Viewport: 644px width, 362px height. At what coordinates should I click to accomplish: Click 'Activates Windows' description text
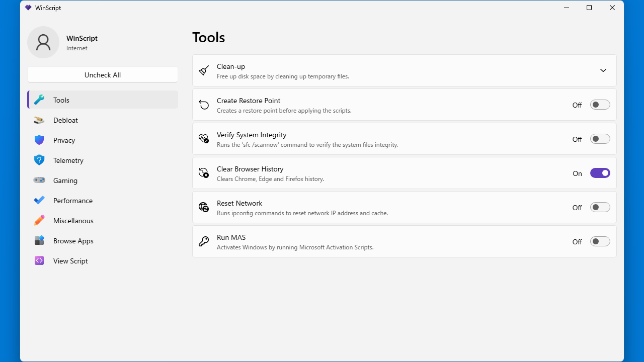click(295, 247)
